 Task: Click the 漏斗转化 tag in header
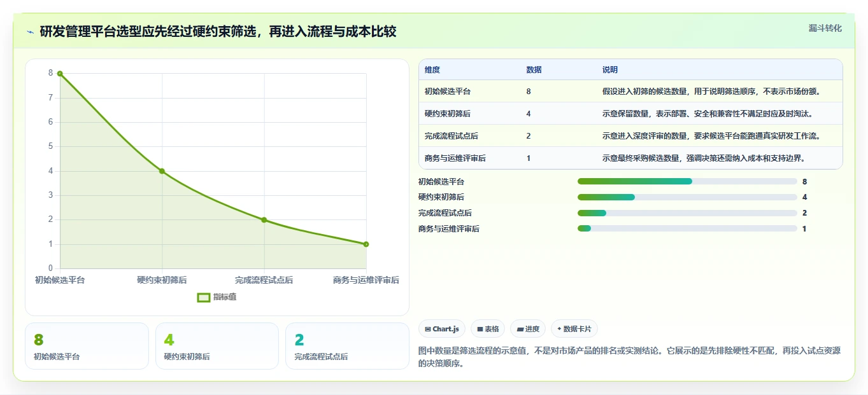[825, 29]
